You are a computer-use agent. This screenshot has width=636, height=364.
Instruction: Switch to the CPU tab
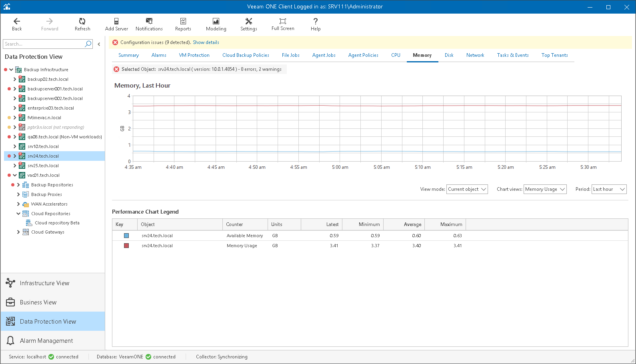point(396,55)
